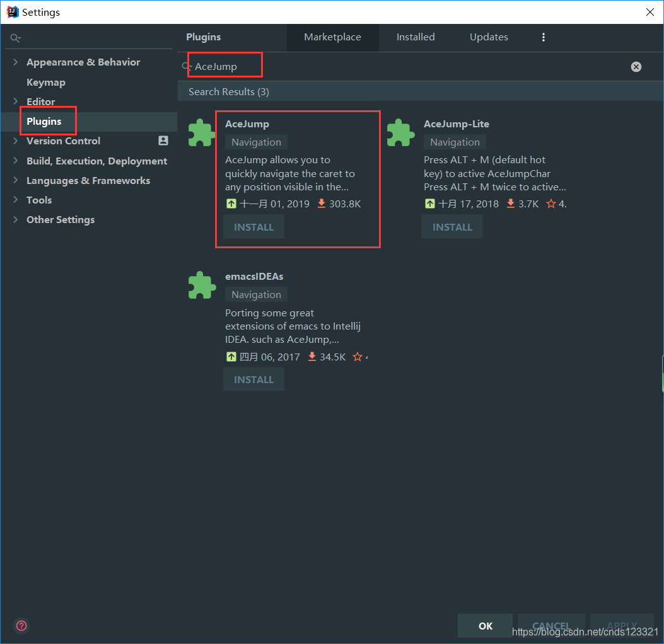
Task: Click the plugin search magnifier icon
Action: click(x=186, y=66)
